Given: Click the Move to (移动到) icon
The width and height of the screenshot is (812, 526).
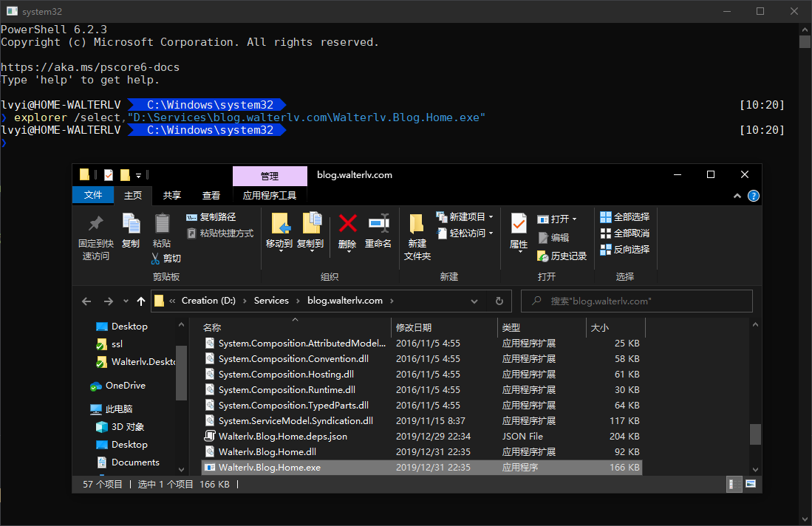Looking at the screenshot, I should pyautogui.click(x=279, y=224).
